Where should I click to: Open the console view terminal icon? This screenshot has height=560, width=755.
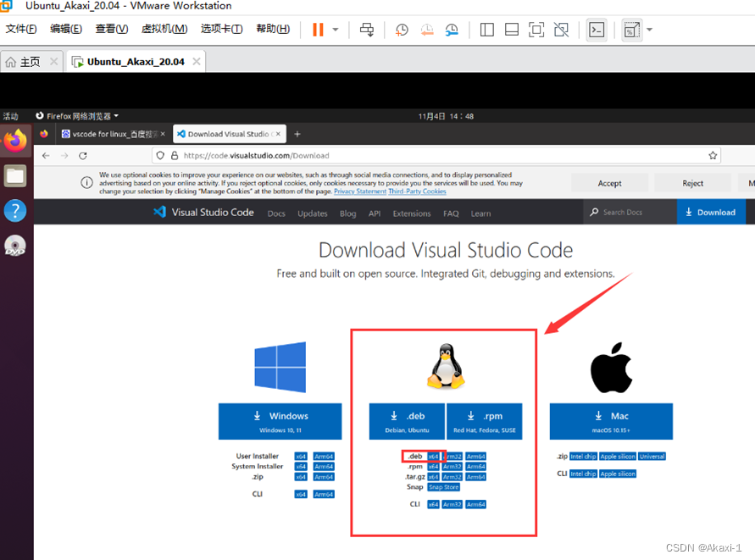(597, 30)
